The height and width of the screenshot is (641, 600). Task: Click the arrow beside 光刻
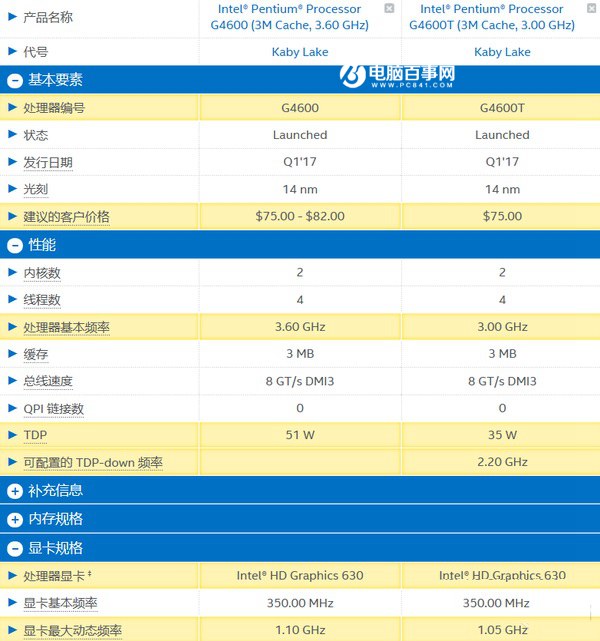pyautogui.click(x=12, y=189)
